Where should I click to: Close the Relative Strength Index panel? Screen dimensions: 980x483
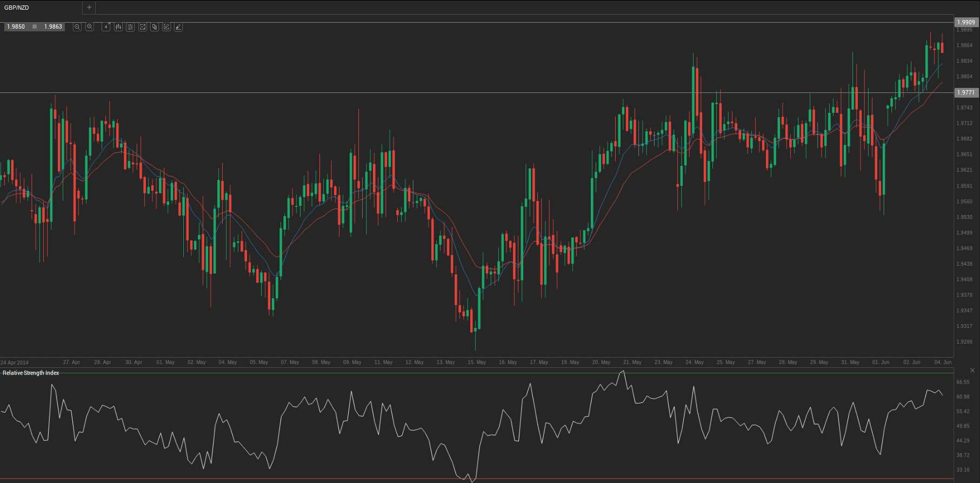972,370
